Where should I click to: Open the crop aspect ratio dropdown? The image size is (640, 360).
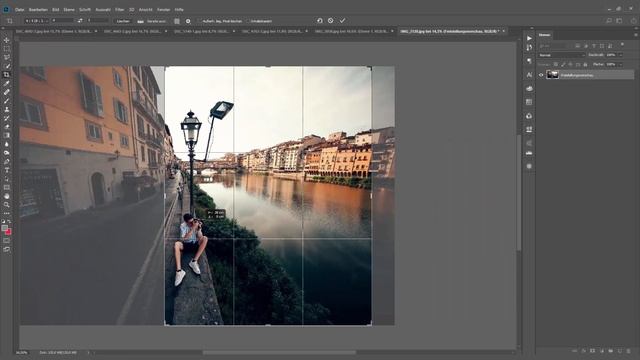[x=37, y=20]
